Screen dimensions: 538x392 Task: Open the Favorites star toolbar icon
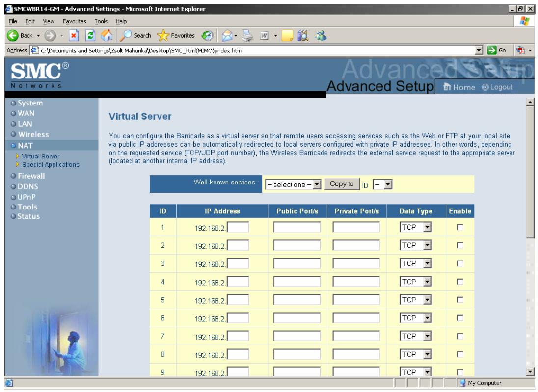163,36
